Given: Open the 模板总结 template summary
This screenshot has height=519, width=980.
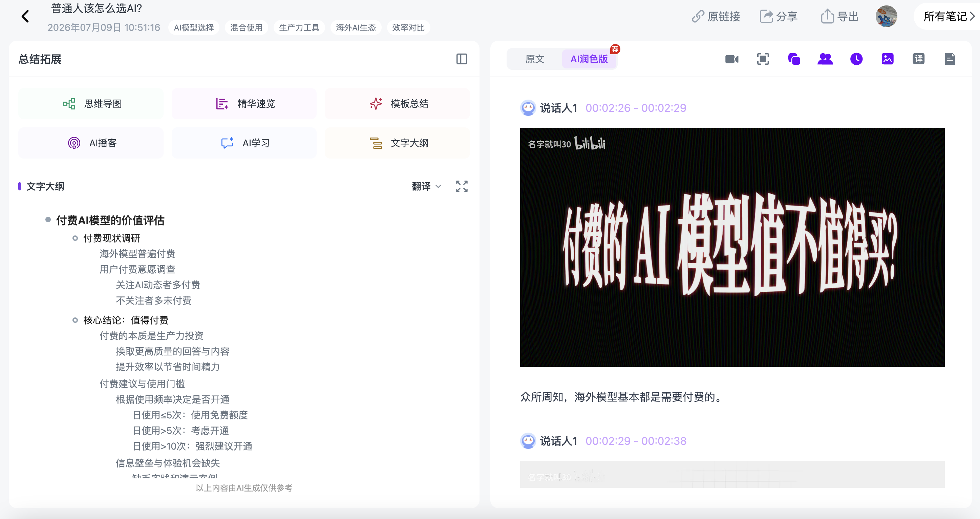Looking at the screenshot, I should (x=398, y=104).
